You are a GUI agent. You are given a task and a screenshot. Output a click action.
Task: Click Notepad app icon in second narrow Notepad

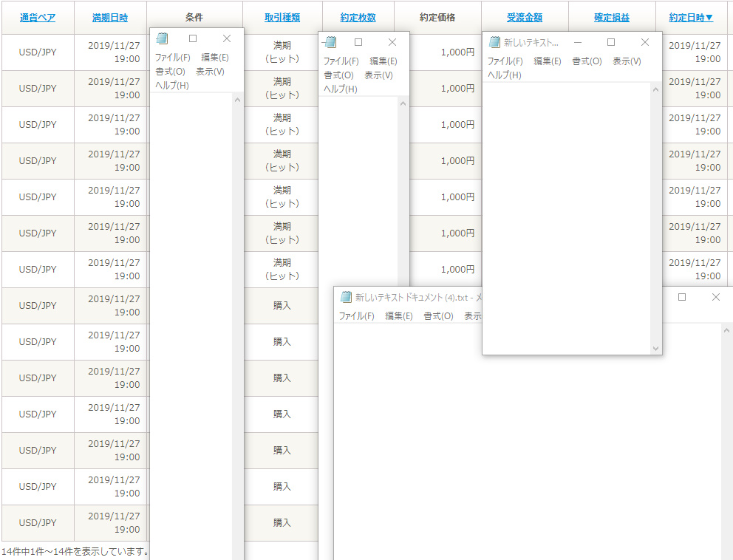click(x=330, y=42)
